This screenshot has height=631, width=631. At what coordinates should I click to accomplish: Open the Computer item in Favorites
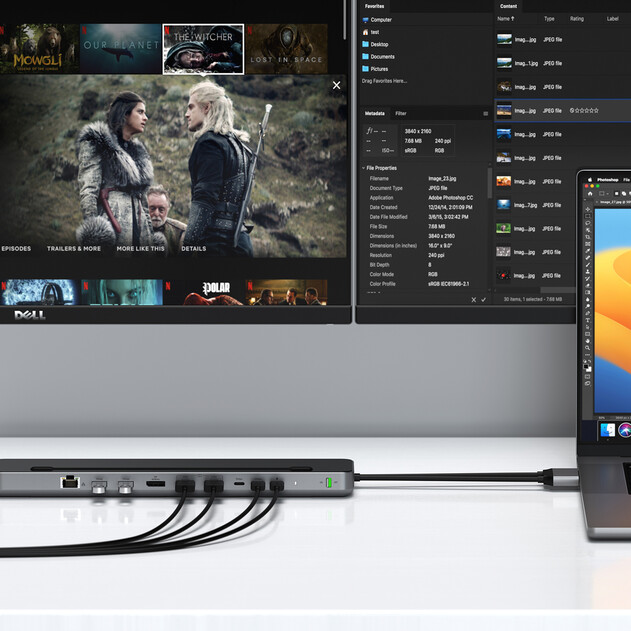[x=380, y=19]
